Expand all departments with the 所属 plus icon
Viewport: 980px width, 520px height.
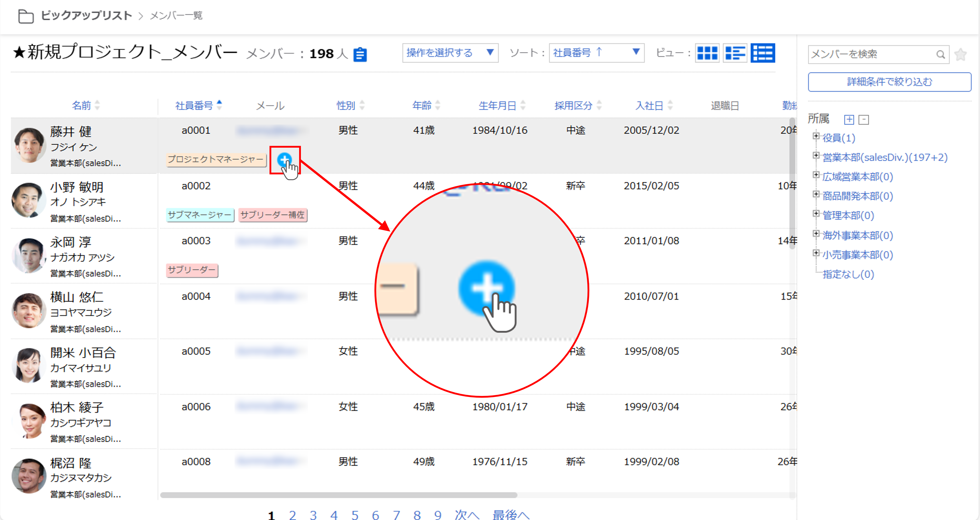849,119
